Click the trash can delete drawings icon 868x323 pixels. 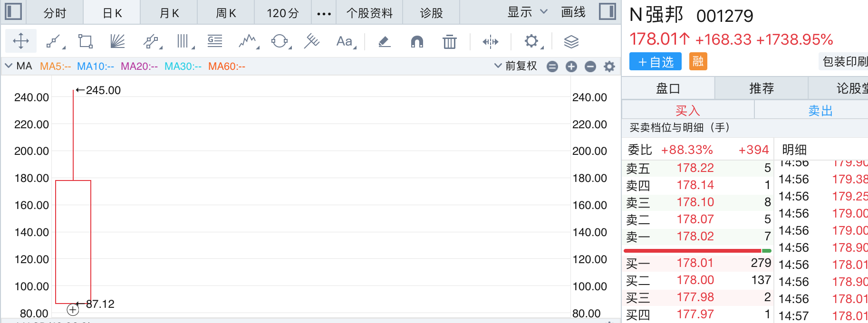[449, 42]
